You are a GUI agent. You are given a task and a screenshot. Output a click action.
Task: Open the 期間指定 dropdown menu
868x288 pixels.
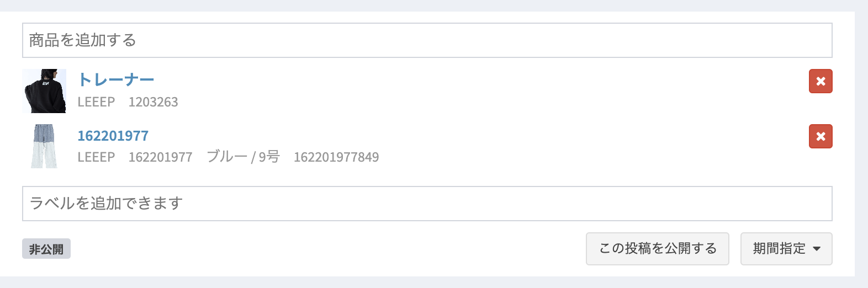click(x=786, y=249)
